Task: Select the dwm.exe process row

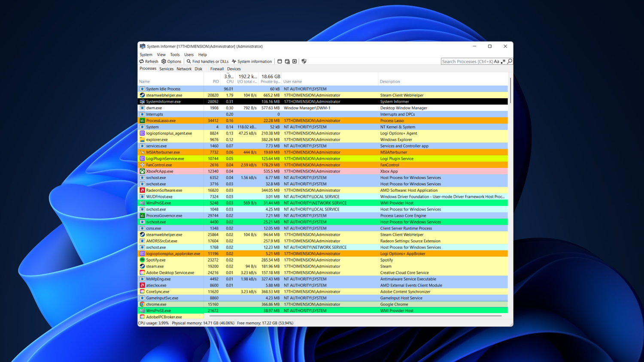Action: 323,108
